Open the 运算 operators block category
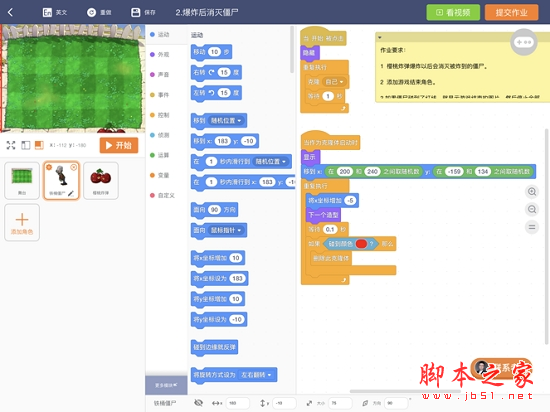Viewport: 550px width, 412px height. coord(160,155)
